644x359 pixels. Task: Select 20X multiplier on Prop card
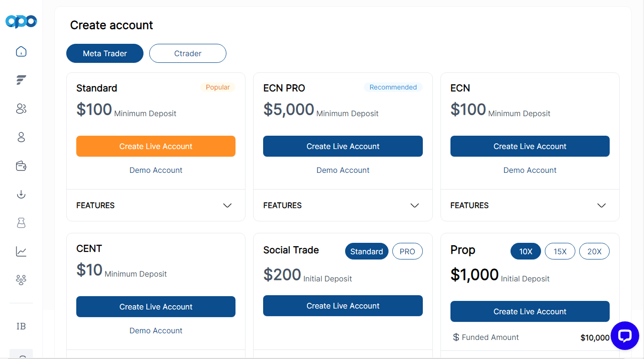tap(594, 251)
